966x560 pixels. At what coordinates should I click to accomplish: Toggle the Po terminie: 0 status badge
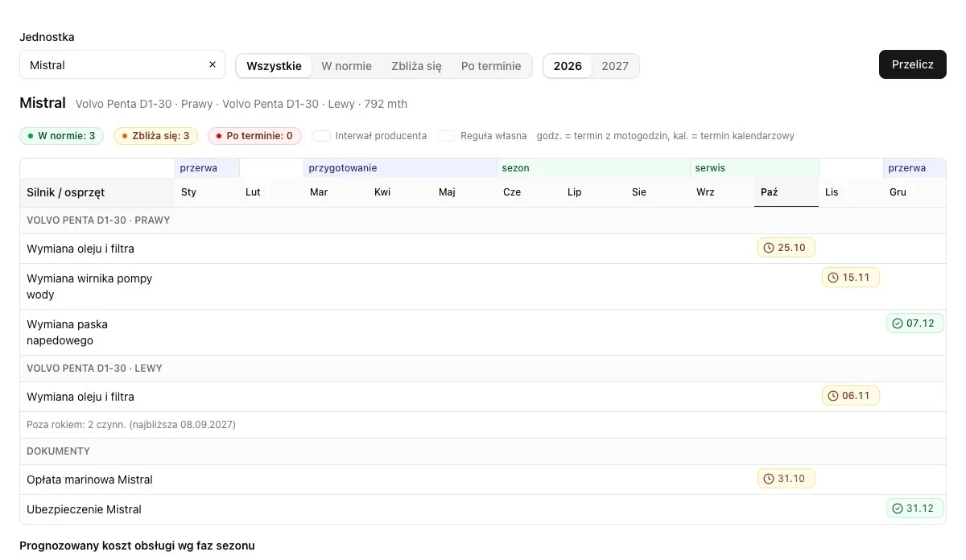coord(254,136)
